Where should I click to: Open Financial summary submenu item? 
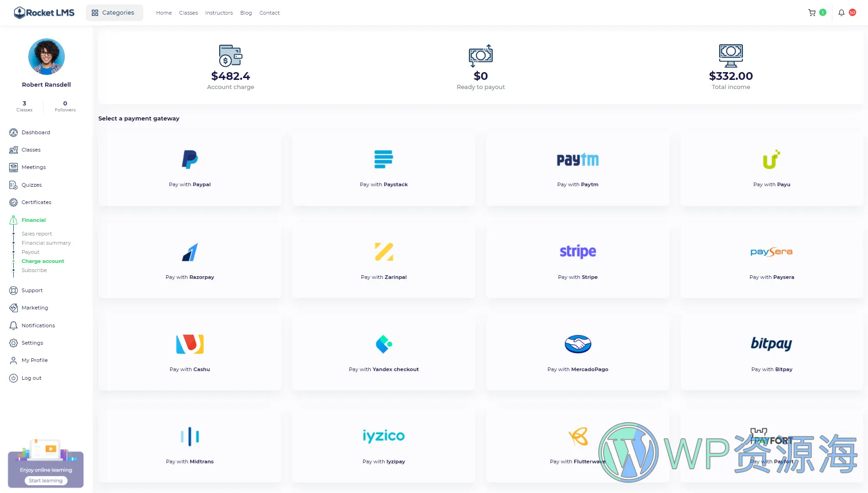coord(46,243)
